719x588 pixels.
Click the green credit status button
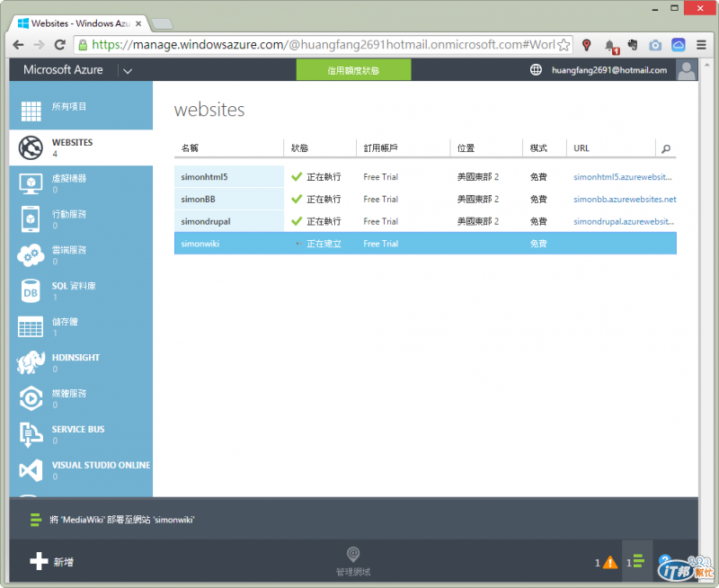point(353,70)
